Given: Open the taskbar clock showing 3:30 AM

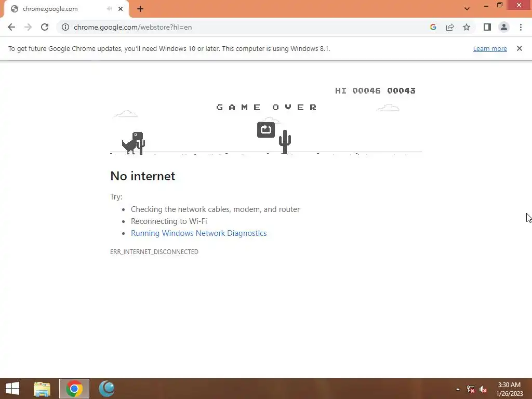Looking at the screenshot, I should tap(509, 389).
